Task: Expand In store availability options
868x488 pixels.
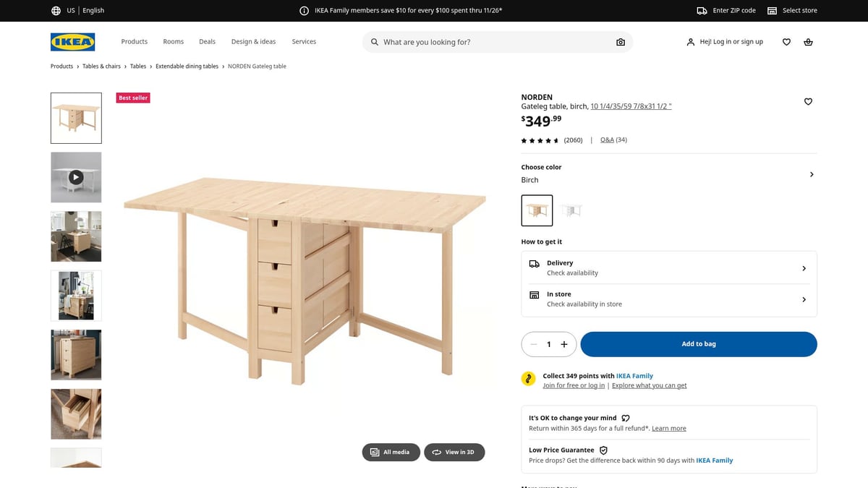Action: 804,299
